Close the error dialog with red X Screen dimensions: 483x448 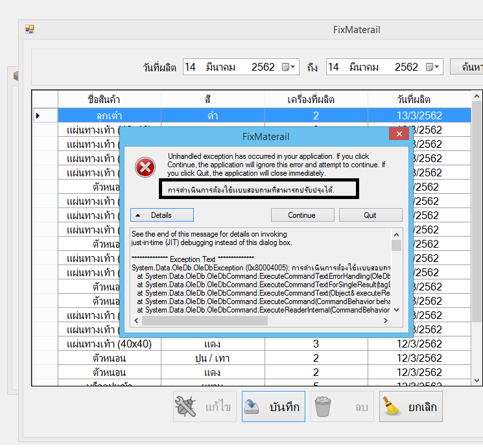398,136
